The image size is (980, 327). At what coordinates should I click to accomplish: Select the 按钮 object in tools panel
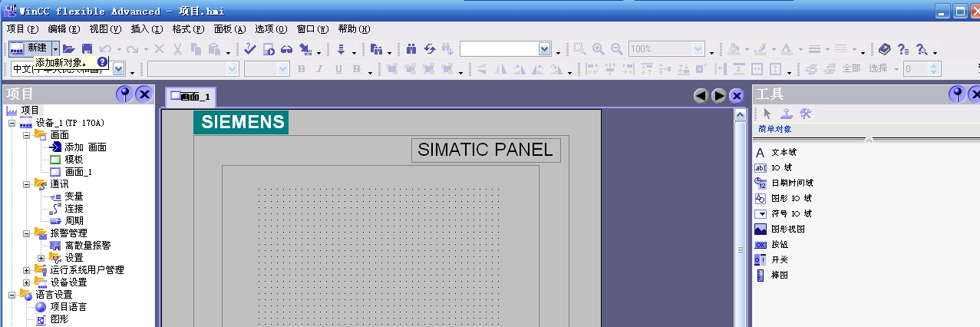tap(779, 244)
